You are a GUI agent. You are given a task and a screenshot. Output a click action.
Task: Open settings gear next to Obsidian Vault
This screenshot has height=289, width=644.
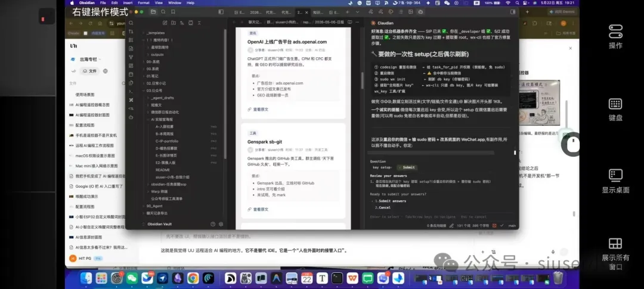pos(221,224)
